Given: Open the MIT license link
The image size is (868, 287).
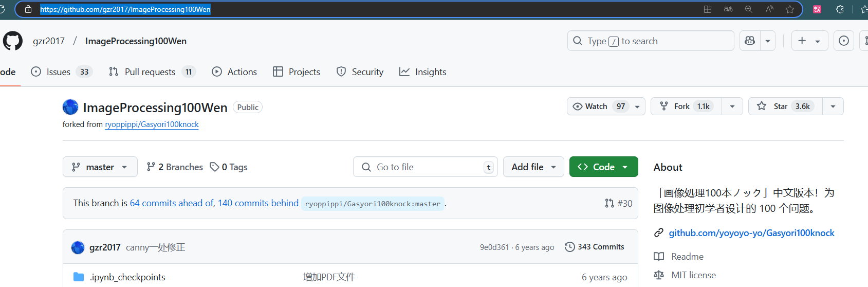Looking at the screenshot, I should pyautogui.click(x=693, y=275).
